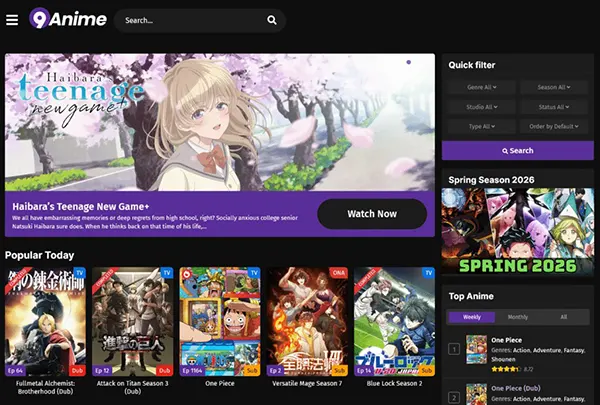600x405 pixels.
Task: Click TV badge on Blue Lock poster
Action: coord(429,273)
